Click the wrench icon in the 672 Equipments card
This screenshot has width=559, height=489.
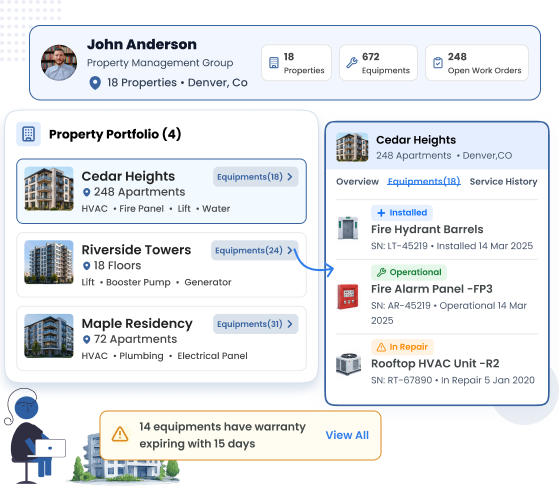click(352, 63)
